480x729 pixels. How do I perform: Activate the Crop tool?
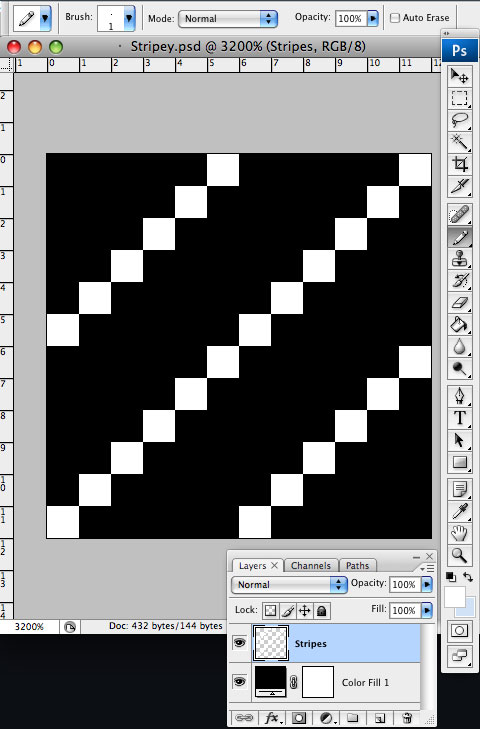coord(460,164)
